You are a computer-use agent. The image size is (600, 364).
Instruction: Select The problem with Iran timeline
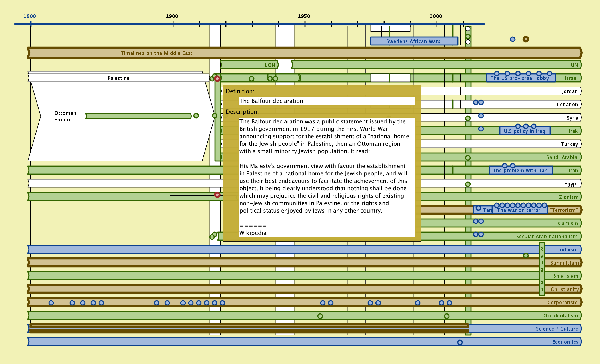tap(520, 171)
